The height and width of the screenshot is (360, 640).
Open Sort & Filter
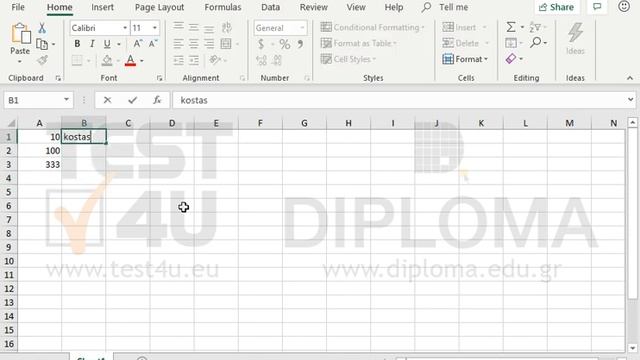(535, 27)
